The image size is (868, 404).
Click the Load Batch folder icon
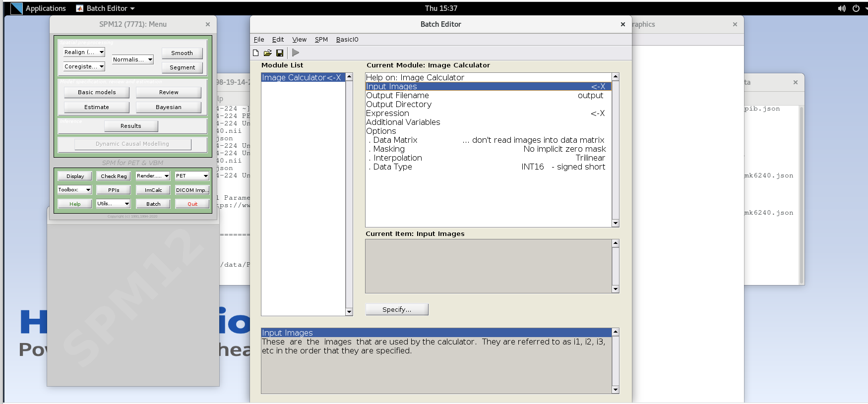coord(268,53)
